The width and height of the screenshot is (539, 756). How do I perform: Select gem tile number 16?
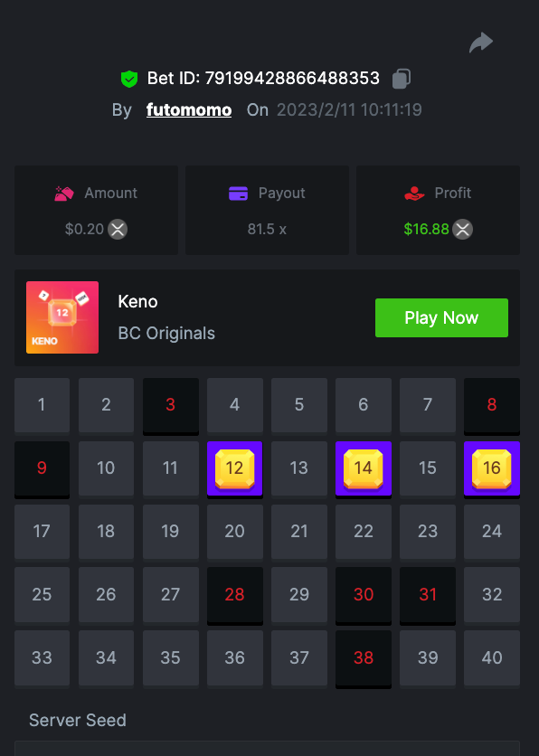(492, 468)
